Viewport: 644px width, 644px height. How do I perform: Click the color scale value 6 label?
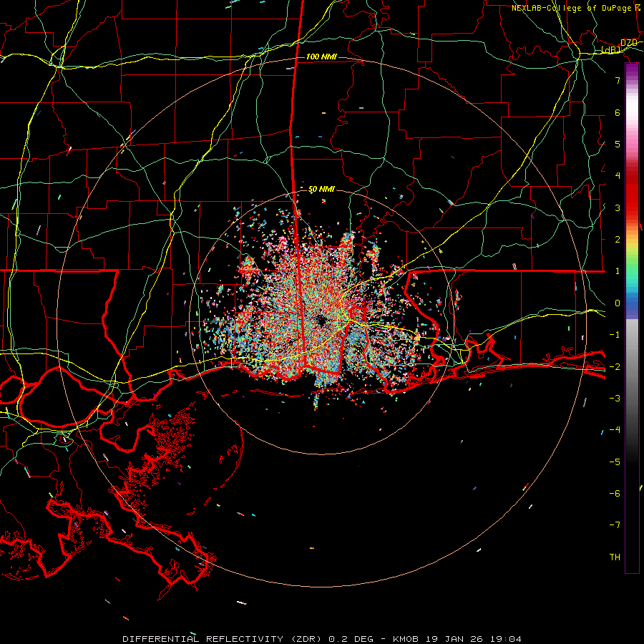click(618, 112)
